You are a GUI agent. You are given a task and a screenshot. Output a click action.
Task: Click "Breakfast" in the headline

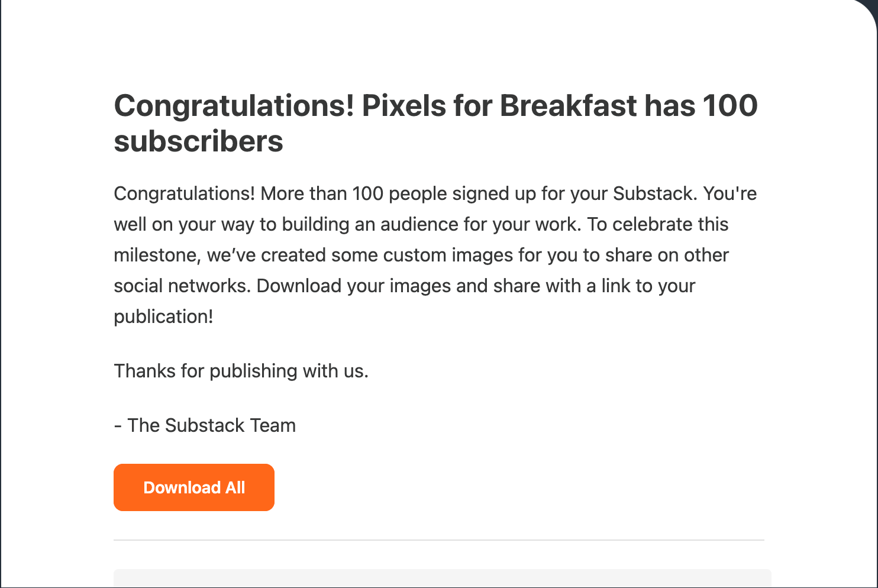click(x=569, y=106)
